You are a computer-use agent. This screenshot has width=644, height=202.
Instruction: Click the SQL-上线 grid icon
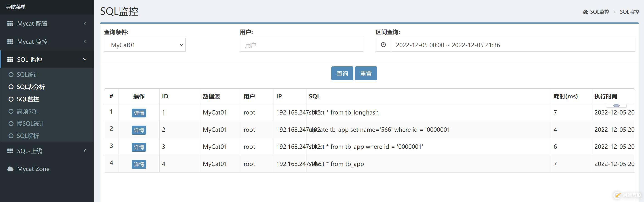coord(10,151)
